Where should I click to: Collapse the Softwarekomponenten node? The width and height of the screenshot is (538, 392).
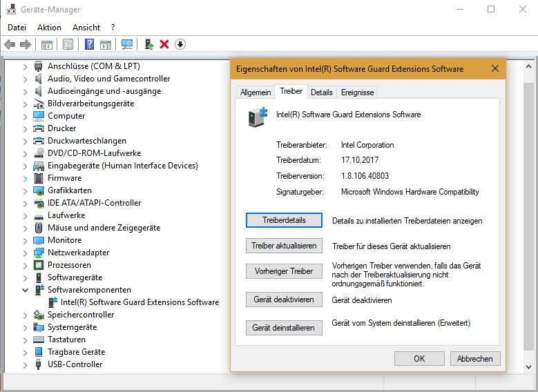(x=25, y=290)
